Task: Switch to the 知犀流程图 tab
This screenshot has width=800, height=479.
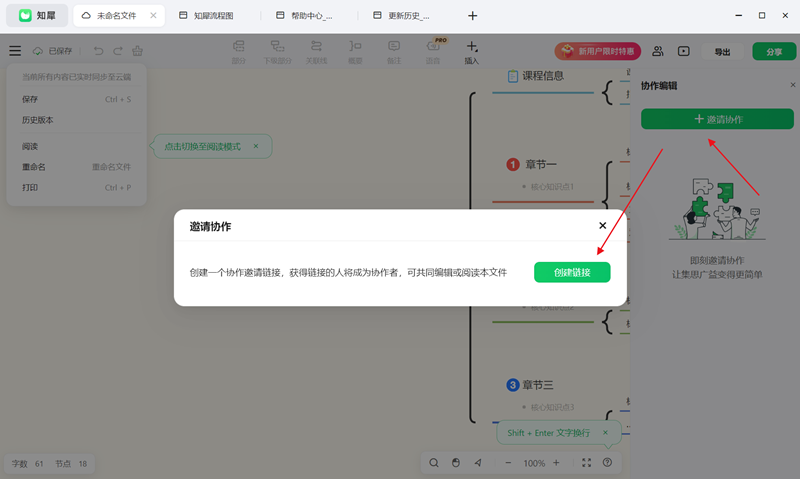Action: tap(213, 16)
